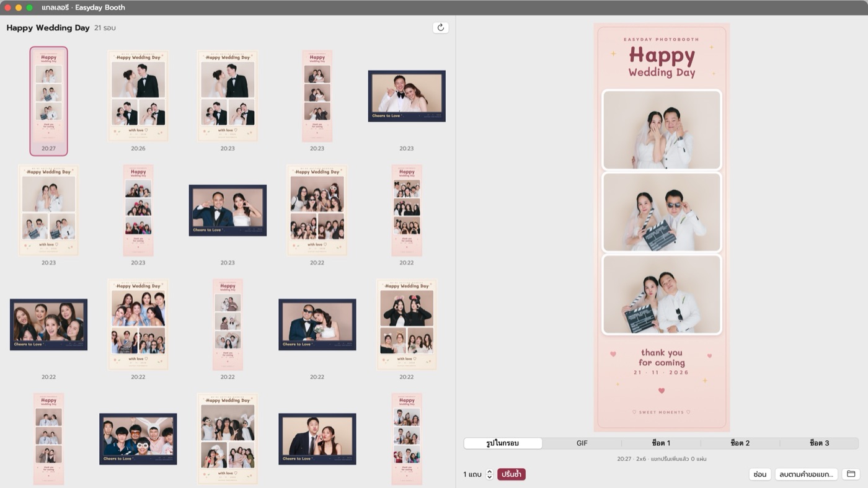The width and height of the screenshot is (868, 488).
Task: Click the gallery title beside "21 รอบ"
Action: click(48, 28)
